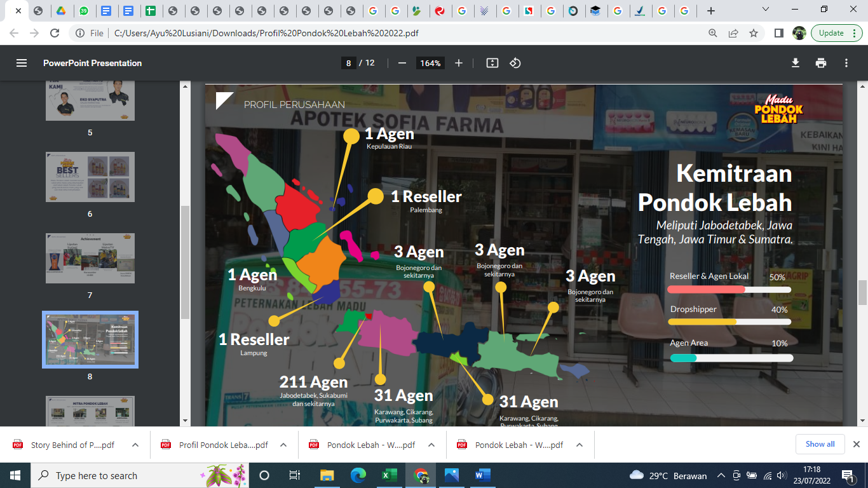Click the Dropshipper 40% progress bar
Viewport: 868px width, 488px height.
[x=729, y=322]
